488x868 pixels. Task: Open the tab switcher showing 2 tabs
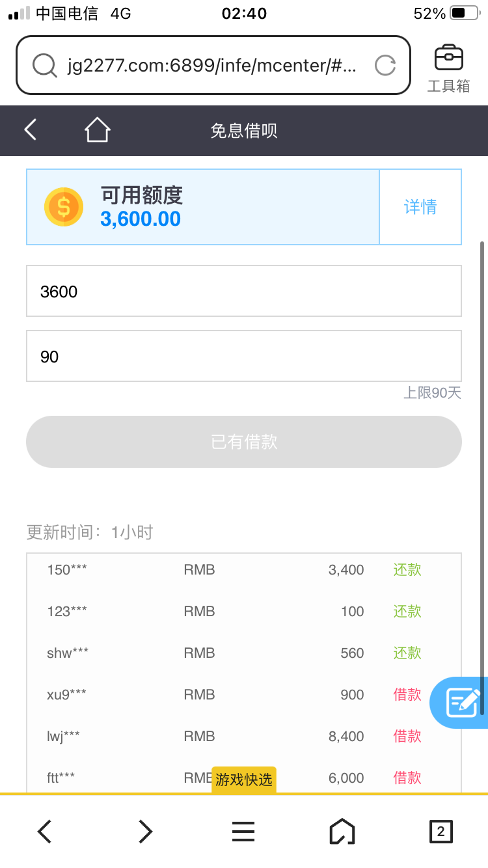441,831
